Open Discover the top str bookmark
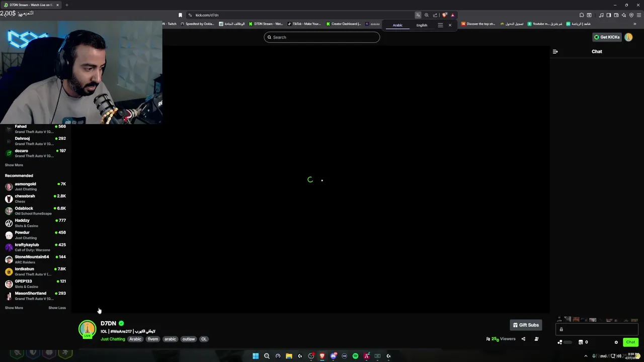644x362 pixels. (478, 24)
